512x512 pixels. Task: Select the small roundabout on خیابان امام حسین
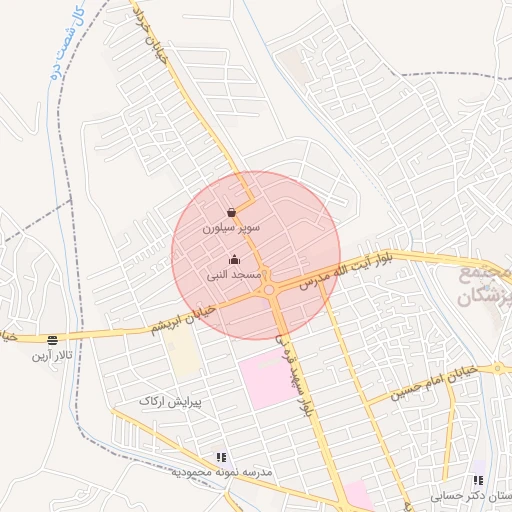(x=497, y=368)
